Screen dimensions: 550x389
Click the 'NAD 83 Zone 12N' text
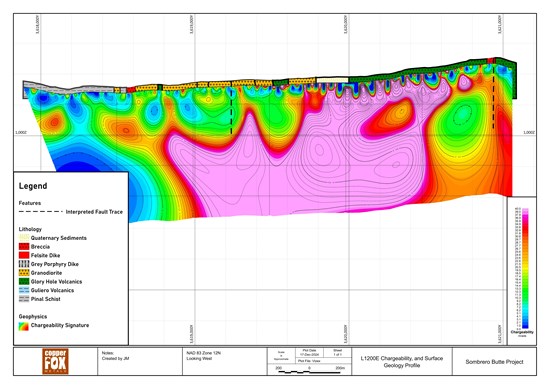[203, 353]
